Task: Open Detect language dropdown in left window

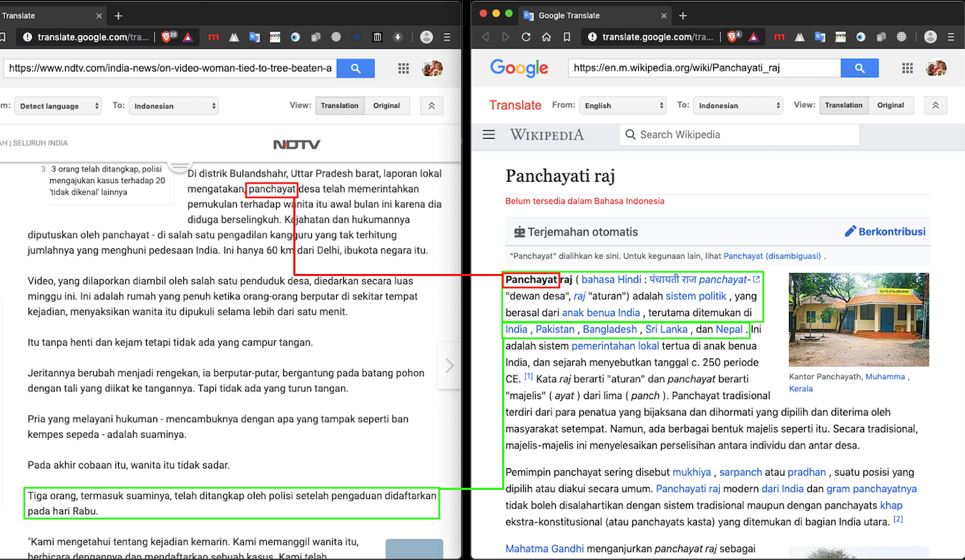Action: (x=58, y=106)
